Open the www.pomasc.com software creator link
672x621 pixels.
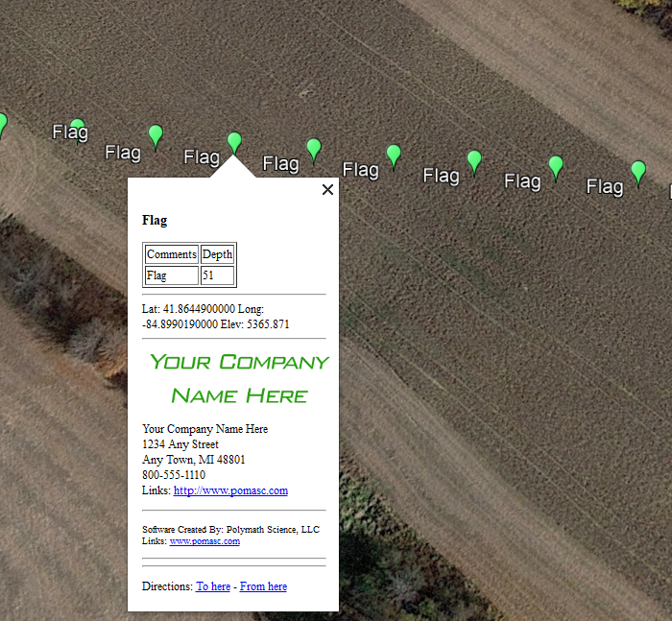coord(204,541)
